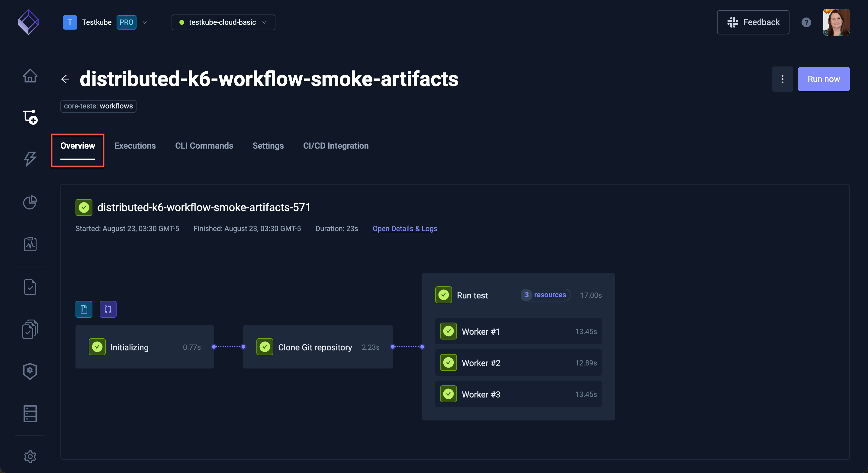The image size is (868, 473).
Task: Expand the Testkube PRO organization dropdown
Action: point(145,22)
